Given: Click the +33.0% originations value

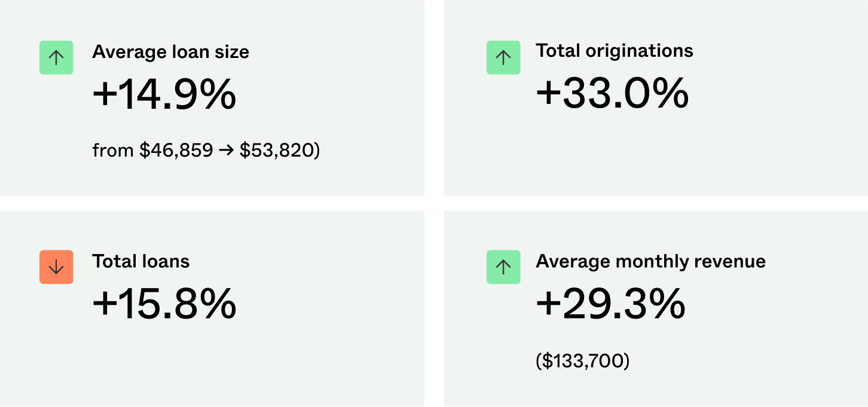Looking at the screenshot, I should click(x=612, y=94).
